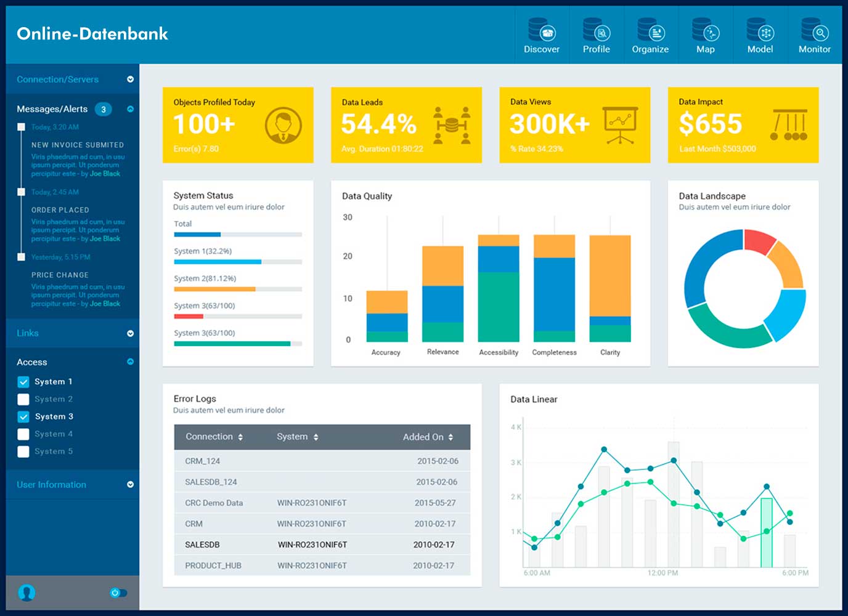Expand the User Information section
Image resolution: width=848 pixels, height=616 pixels.
[x=130, y=485]
